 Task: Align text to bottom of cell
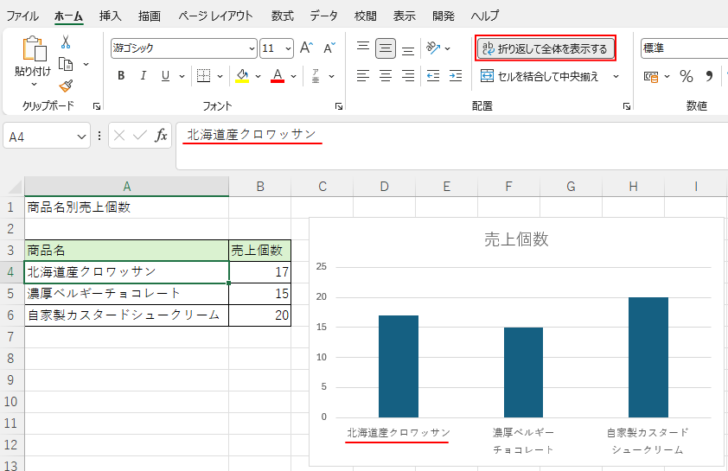pyautogui.click(x=408, y=49)
